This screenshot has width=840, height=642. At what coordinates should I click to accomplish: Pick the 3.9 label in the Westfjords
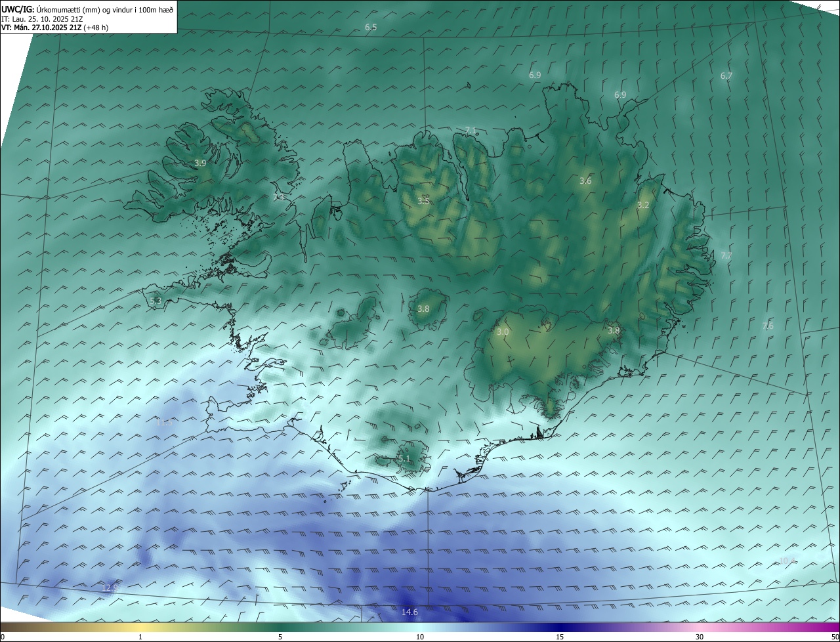(200, 163)
